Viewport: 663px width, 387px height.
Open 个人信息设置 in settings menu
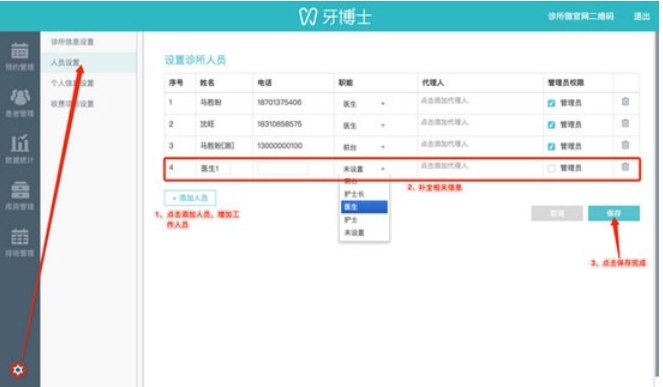(72, 83)
